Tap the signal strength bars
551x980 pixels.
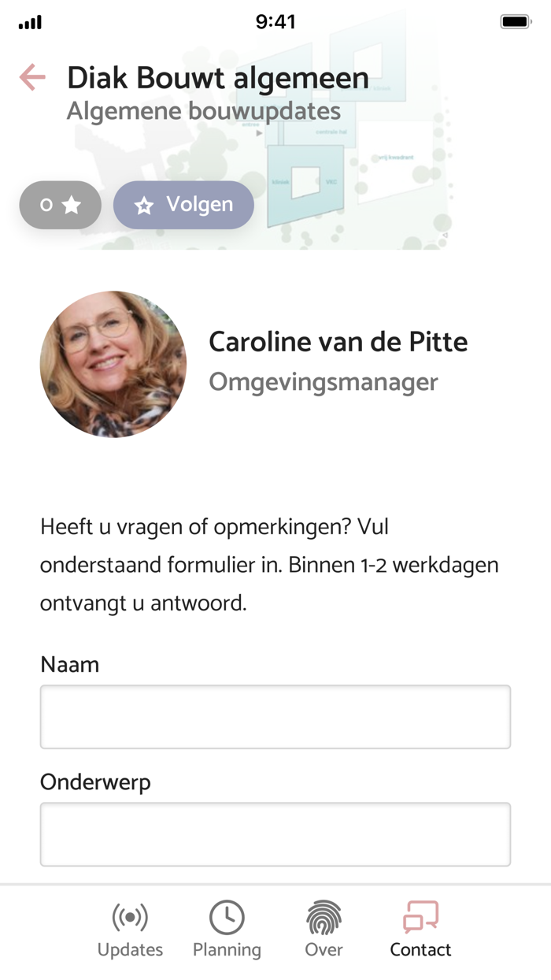point(31,23)
